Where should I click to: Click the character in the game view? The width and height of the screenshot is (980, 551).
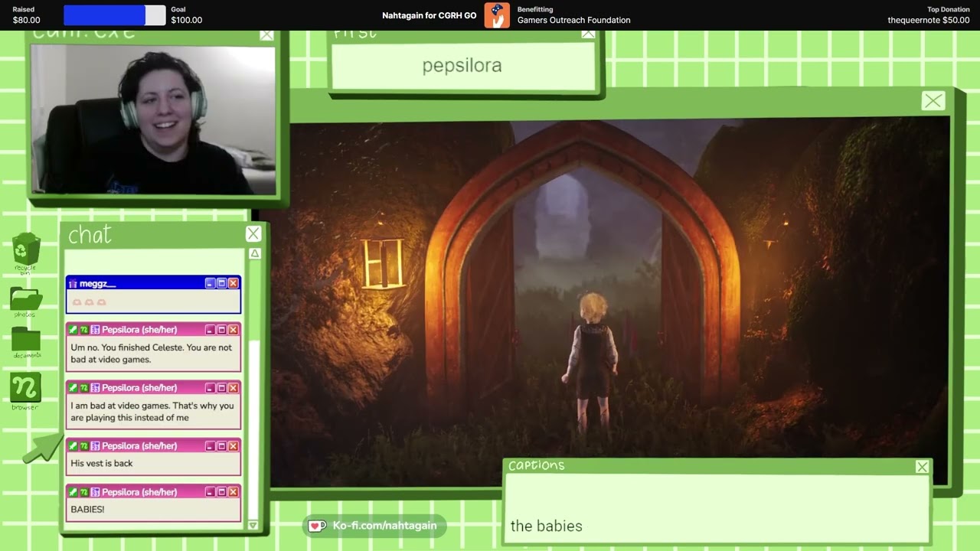(x=590, y=360)
